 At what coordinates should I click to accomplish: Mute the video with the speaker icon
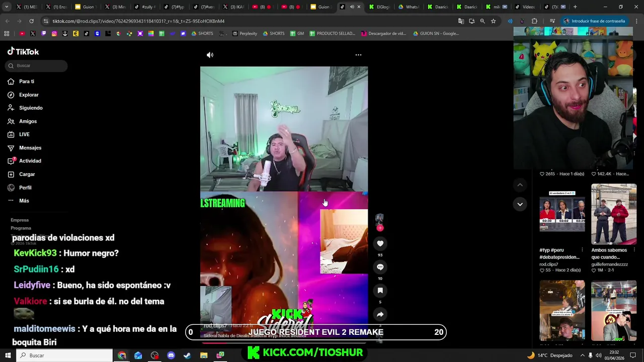coord(210,55)
